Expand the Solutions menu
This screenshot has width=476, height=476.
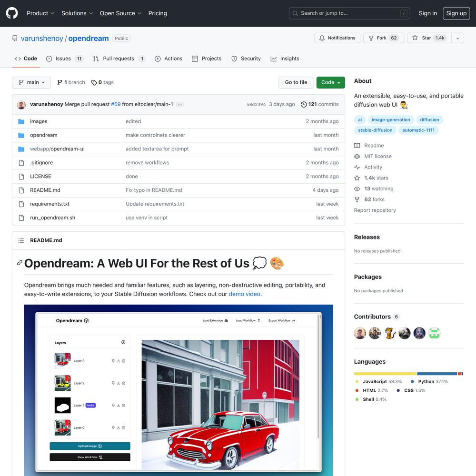coord(77,13)
